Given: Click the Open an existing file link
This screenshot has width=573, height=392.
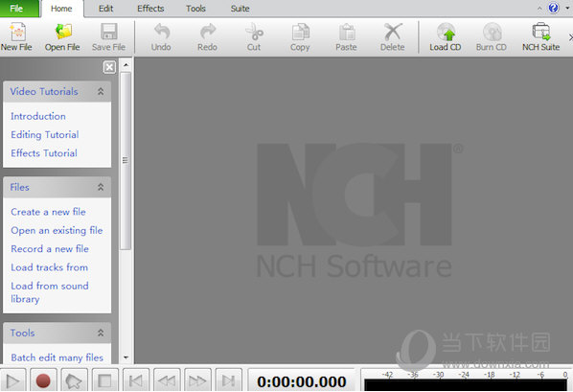Looking at the screenshot, I should click(57, 230).
